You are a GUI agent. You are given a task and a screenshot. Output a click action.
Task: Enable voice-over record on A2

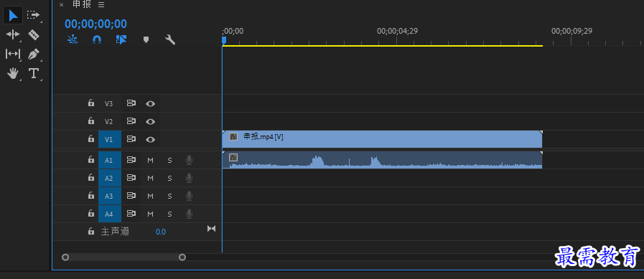[189, 178]
